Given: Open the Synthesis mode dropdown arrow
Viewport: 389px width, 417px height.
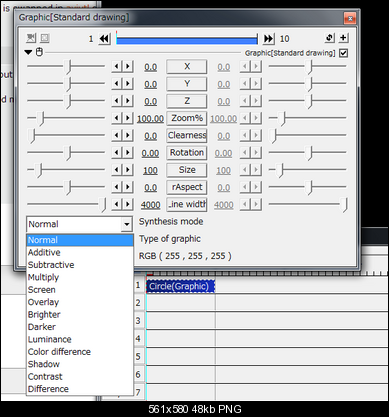Looking at the screenshot, I should pyautogui.click(x=126, y=224).
